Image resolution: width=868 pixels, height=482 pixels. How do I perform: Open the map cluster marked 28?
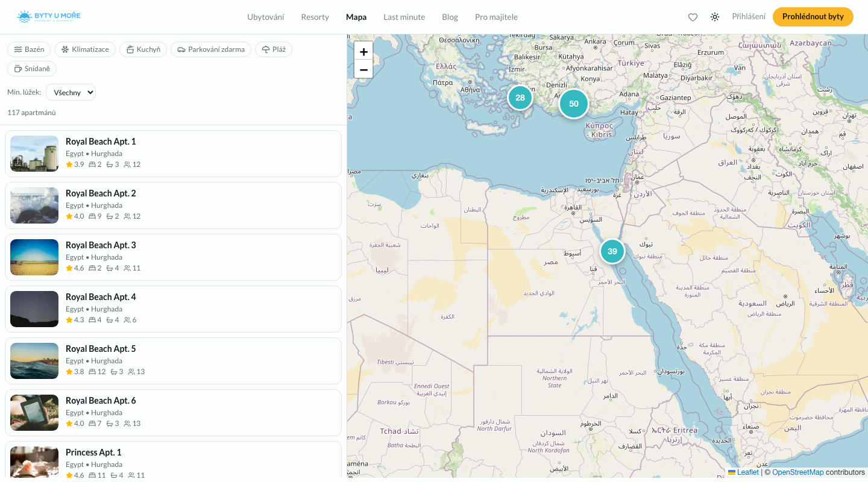pos(520,98)
